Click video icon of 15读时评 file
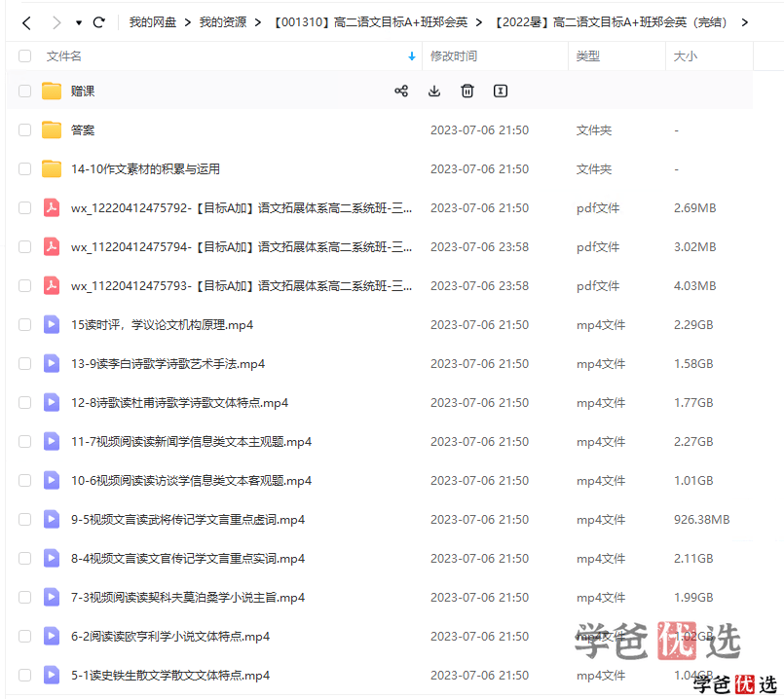 point(52,325)
